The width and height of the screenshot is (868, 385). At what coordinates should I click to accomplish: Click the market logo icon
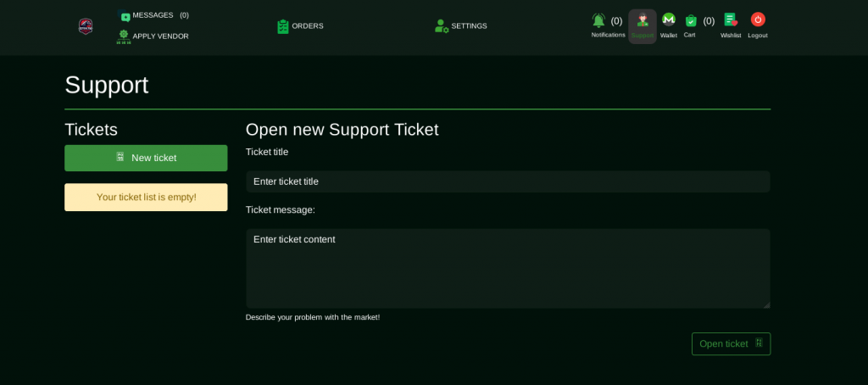86,26
